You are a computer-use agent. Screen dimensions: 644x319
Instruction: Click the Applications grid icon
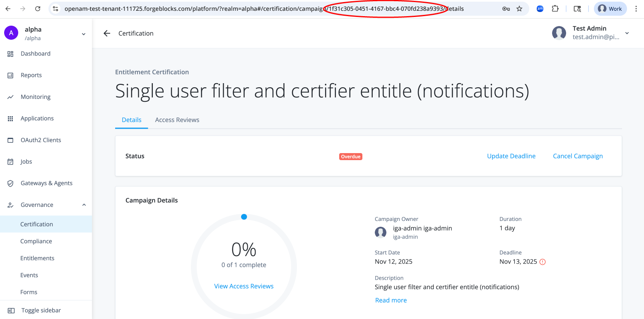coord(10,118)
